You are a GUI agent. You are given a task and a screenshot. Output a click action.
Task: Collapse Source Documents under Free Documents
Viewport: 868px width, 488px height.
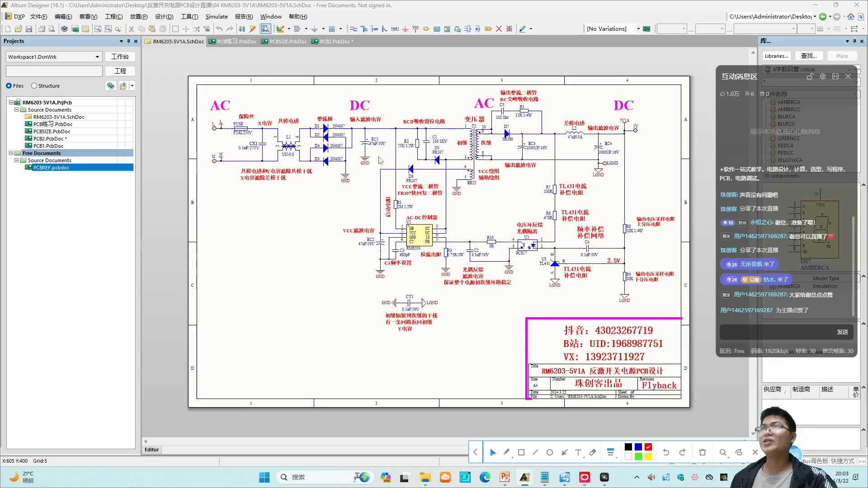[x=17, y=160]
